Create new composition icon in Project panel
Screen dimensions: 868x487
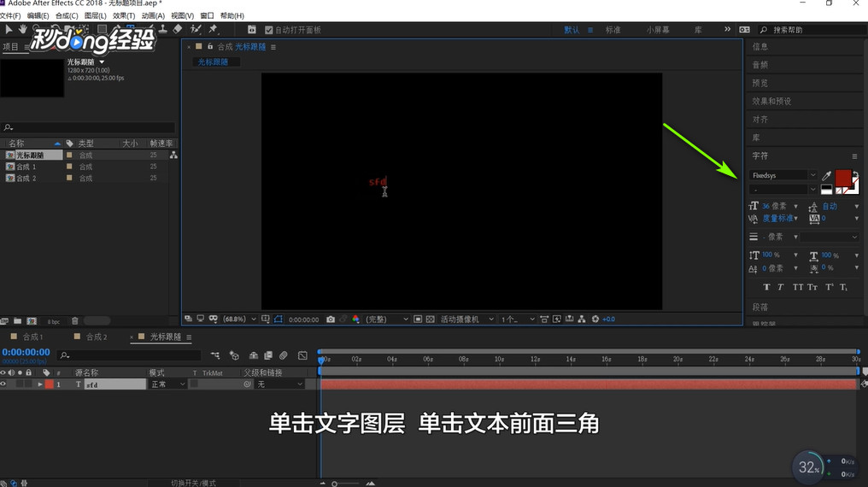(32, 321)
